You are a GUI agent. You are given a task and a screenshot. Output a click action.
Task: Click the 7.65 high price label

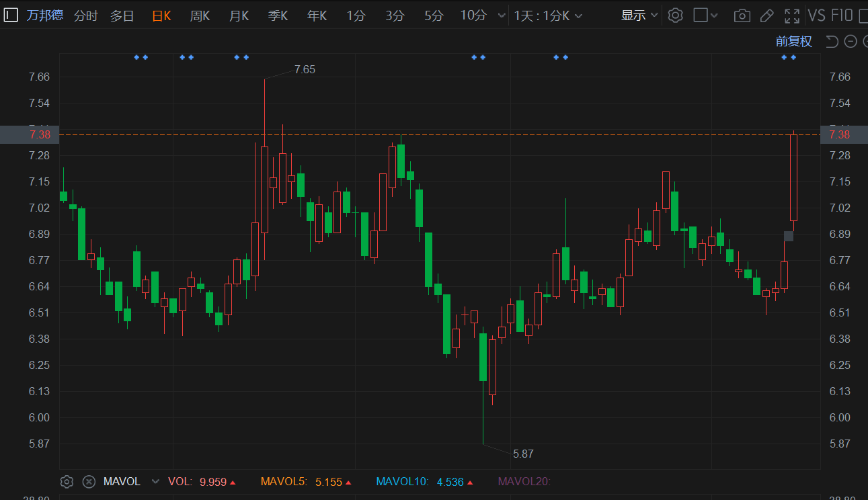pos(305,69)
